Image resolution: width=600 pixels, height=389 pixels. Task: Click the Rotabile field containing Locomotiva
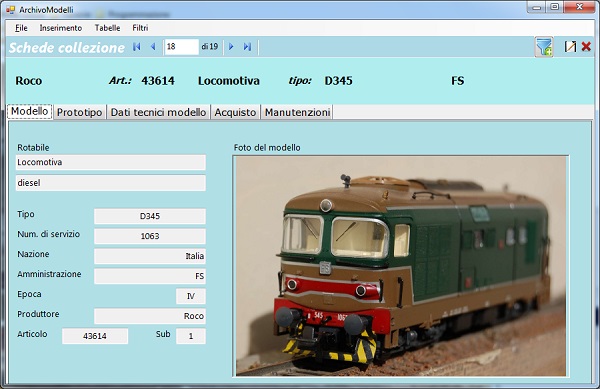pyautogui.click(x=111, y=162)
